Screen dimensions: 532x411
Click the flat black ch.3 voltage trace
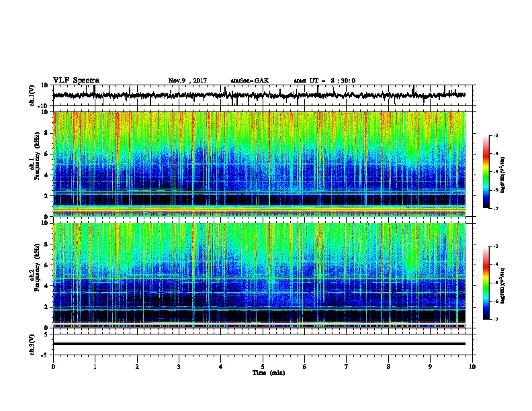tap(259, 344)
